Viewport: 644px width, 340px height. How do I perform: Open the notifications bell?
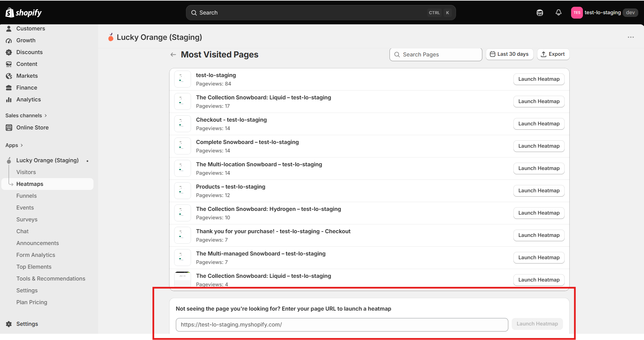[559, 13]
